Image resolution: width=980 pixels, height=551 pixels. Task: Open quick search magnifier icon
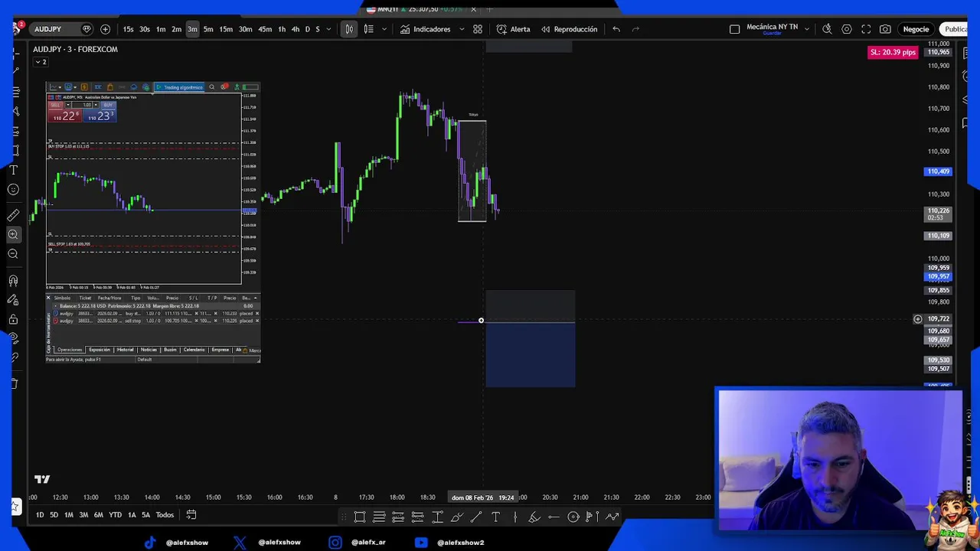pyautogui.click(x=827, y=29)
